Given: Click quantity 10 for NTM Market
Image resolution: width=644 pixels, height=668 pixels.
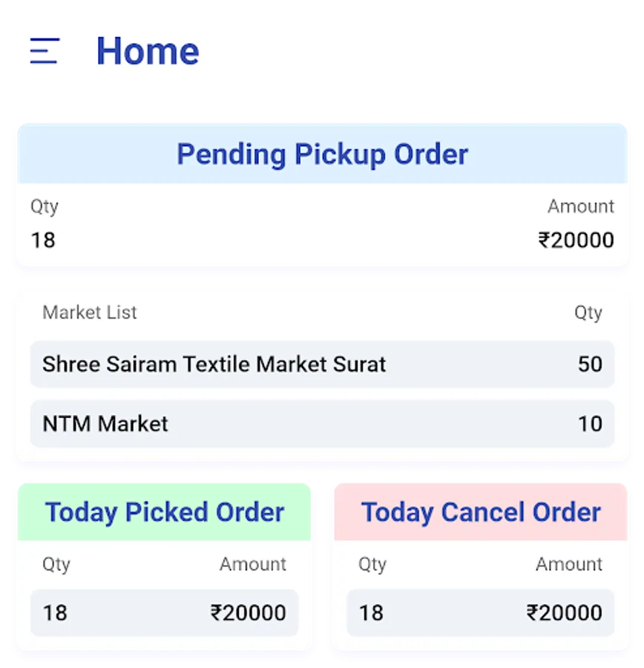Looking at the screenshot, I should [x=590, y=424].
